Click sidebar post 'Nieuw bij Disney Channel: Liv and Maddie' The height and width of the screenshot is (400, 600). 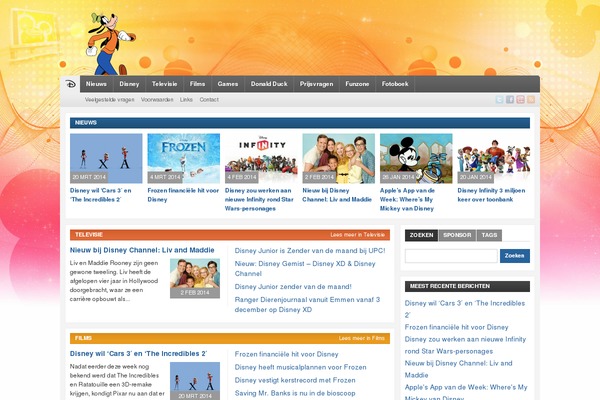click(x=458, y=369)
